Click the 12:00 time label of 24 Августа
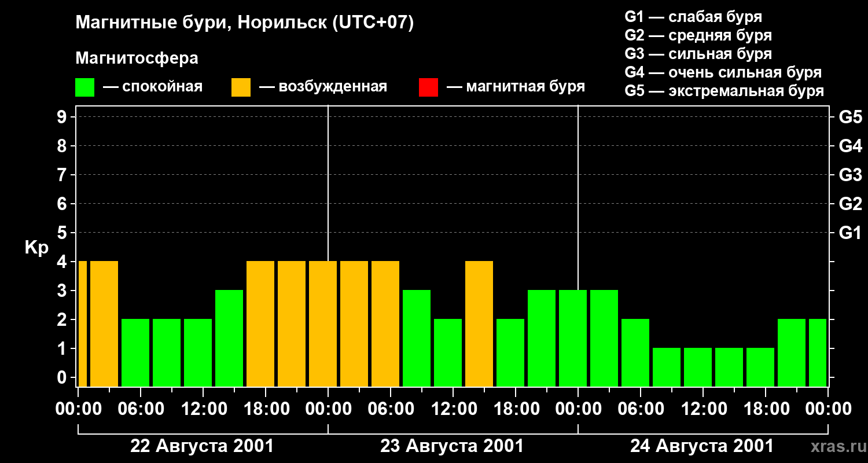Viewport: 868px width, 463px height. pyautogui.click(x=703, y=409)
